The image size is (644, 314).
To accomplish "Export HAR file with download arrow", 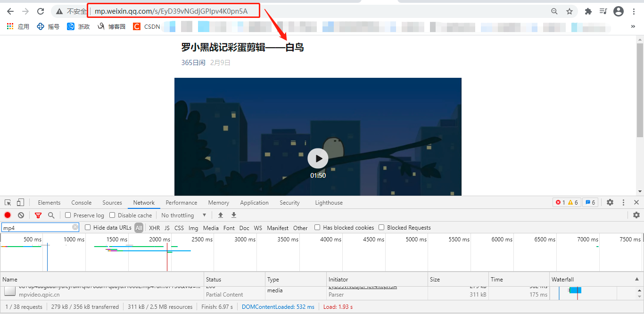I will tap(233, 215).
